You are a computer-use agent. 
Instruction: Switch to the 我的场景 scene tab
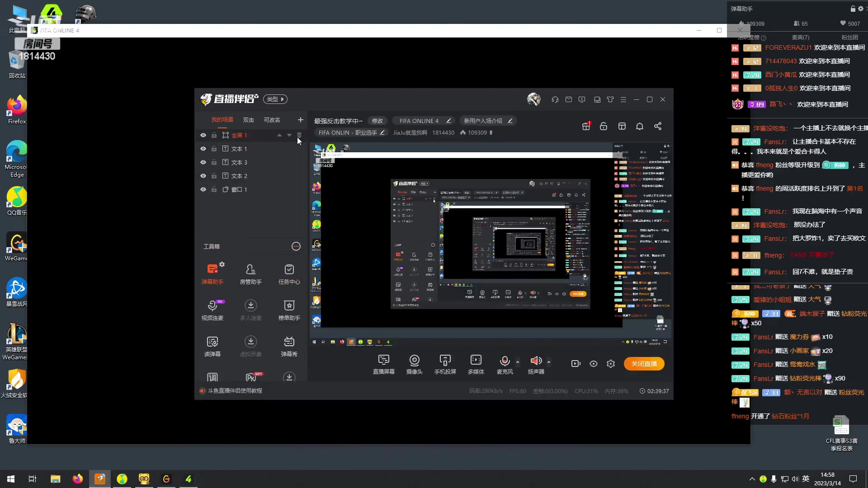click(x=222, y=120)
